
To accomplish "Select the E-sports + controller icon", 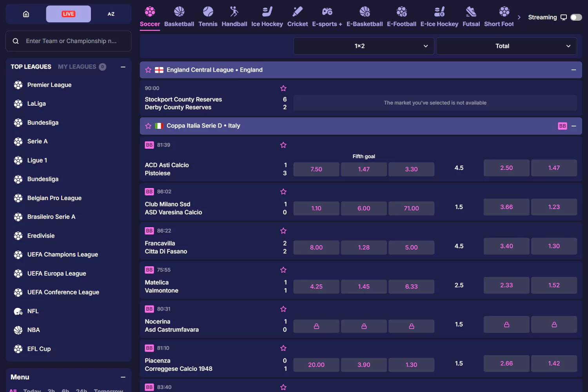I will click(327, 11).
